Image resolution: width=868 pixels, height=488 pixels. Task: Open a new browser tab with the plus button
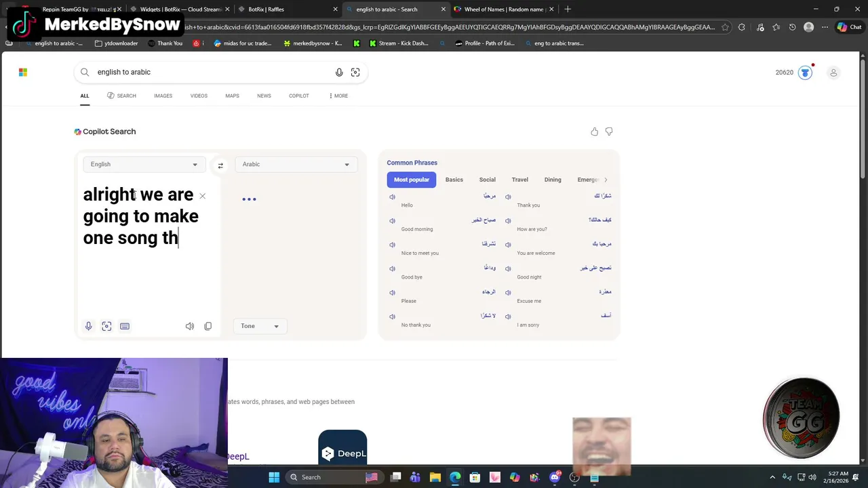click(568, 9)
